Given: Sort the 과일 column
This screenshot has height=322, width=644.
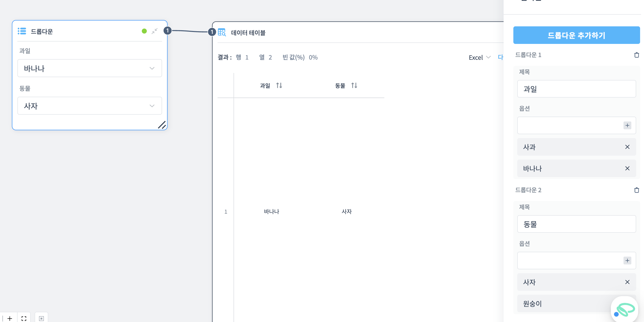Looking at the screenshot, I should [x=279, y=86].
